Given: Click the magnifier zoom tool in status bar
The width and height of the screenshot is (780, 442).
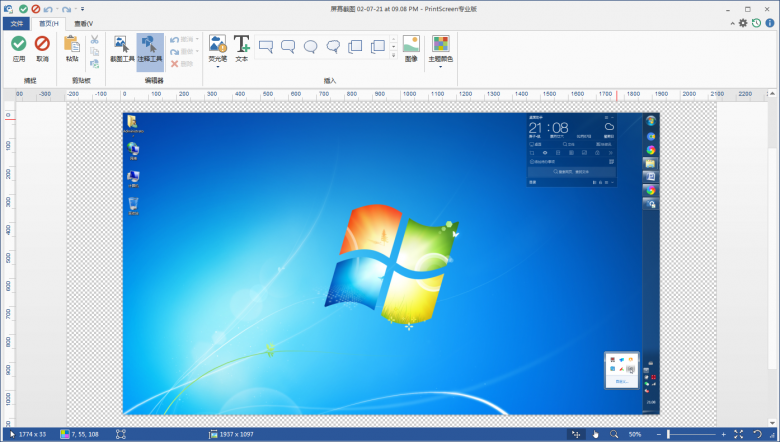Looking at the screenshot, I should (x=614, y=434).
